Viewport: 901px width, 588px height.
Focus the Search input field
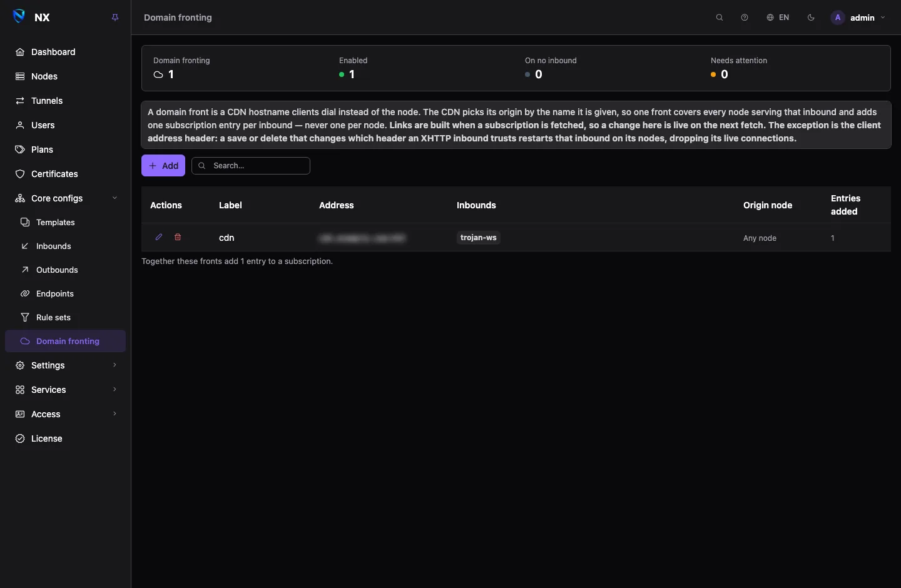(x=251, y=166)
